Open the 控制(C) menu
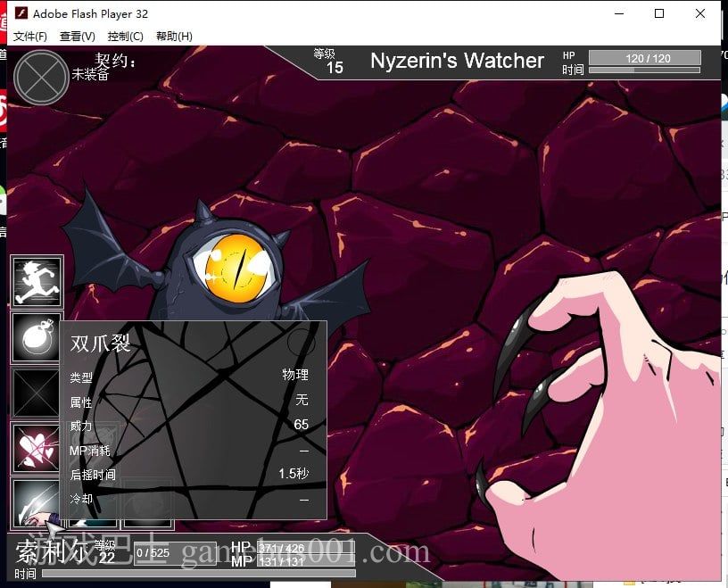Image resolution: width=728 pixels, height=588 pixels. tap(126, 37)
